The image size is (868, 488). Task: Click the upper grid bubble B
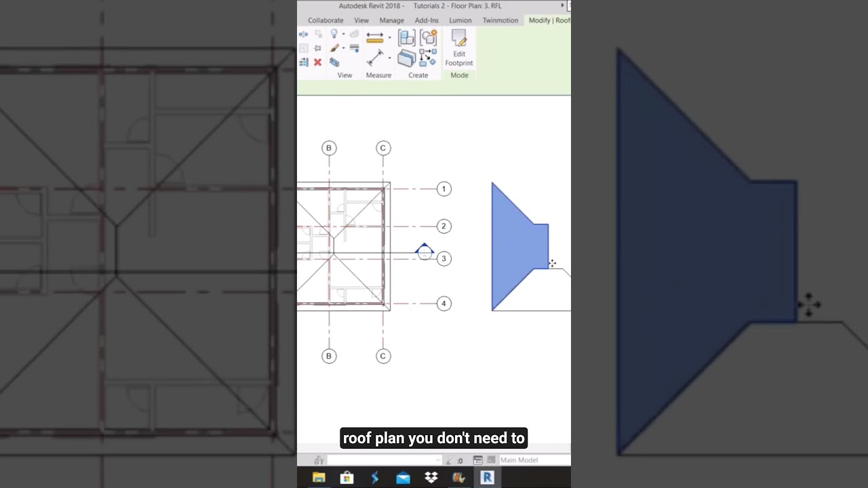[329, 148]
